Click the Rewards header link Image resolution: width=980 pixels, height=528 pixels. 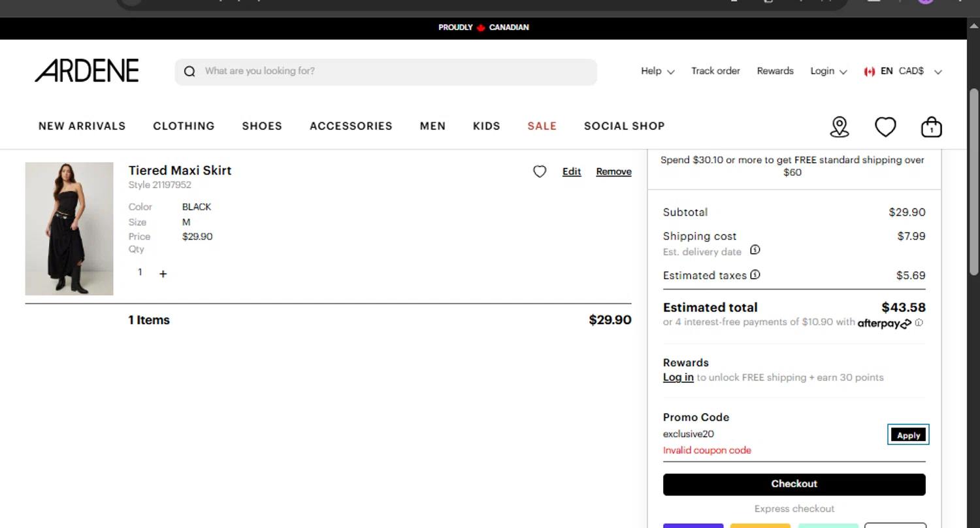tap(775, 71)
